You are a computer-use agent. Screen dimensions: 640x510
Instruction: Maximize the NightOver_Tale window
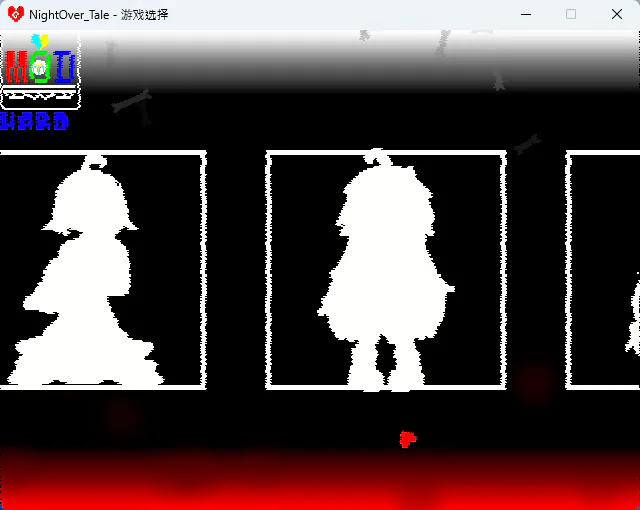click(571, 14)
